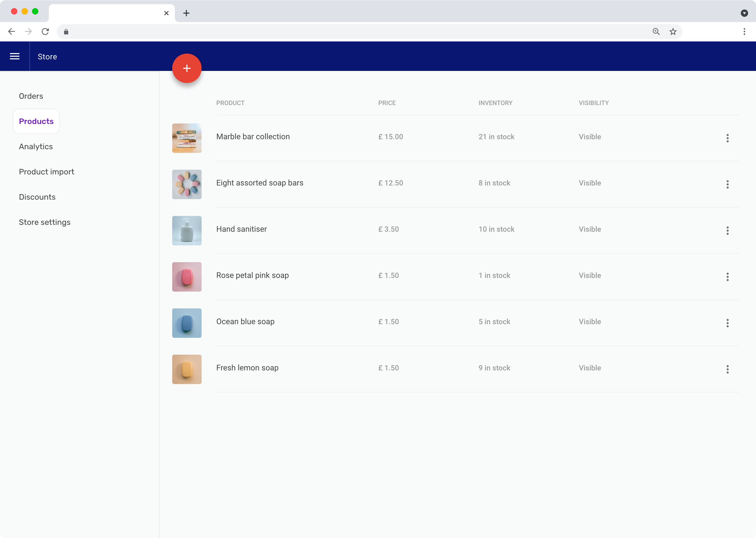Switch to the Products section
The image size is (756, 538).
(36, 121)
